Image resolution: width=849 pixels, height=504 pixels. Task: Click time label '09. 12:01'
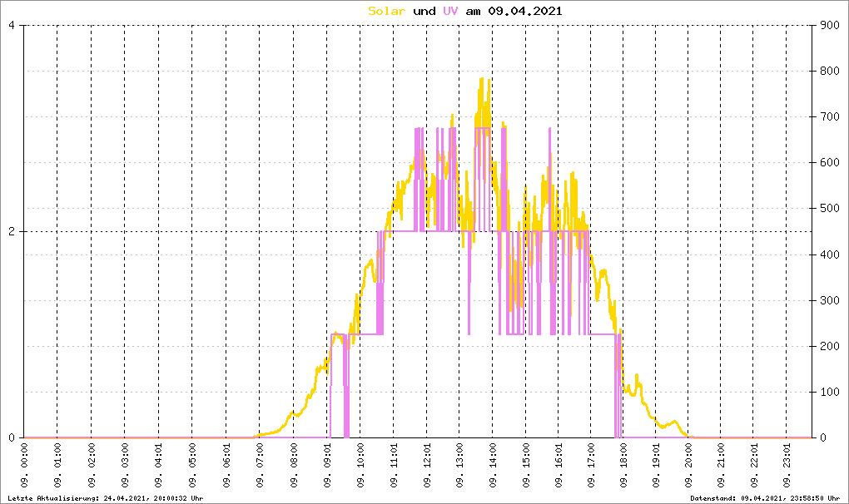pos(427,465)
